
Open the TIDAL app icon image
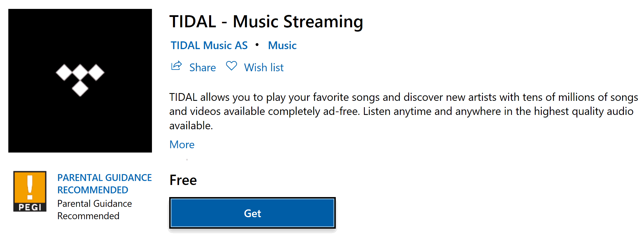pos(80,80)
